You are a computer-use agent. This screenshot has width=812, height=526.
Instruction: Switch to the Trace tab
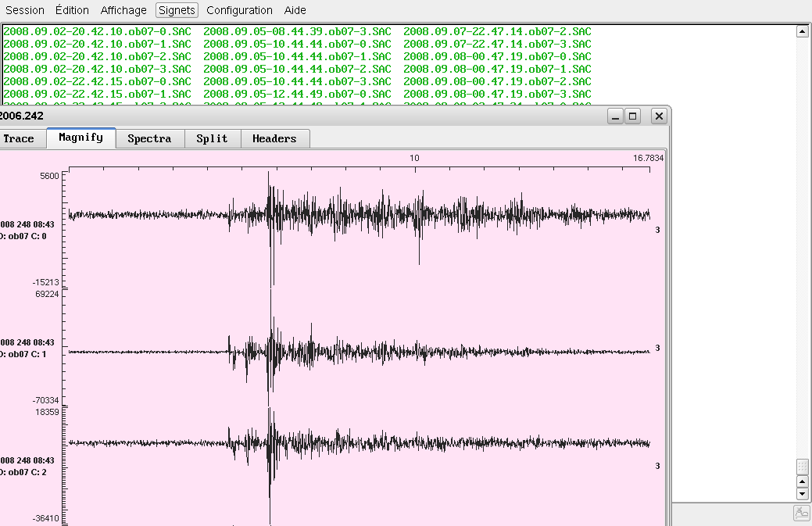click(19, 138)
